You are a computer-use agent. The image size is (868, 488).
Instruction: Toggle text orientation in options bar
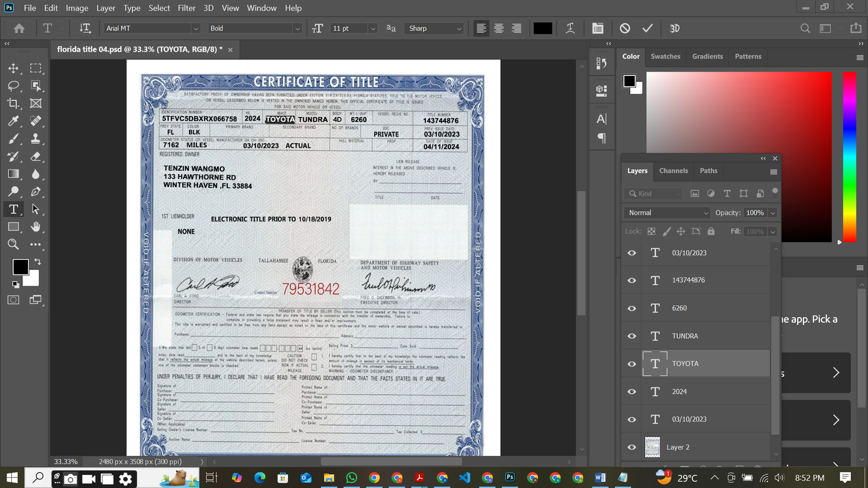coord(85,28)
